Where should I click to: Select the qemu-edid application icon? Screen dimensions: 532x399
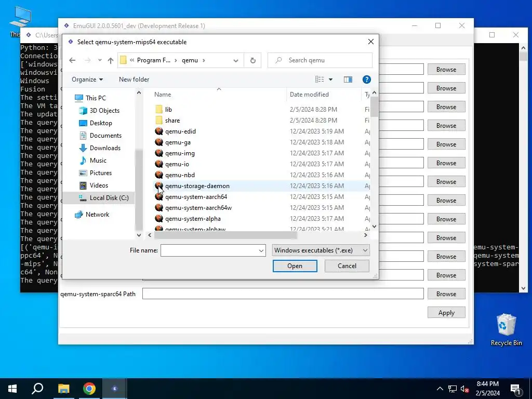[x=159, y=131]
